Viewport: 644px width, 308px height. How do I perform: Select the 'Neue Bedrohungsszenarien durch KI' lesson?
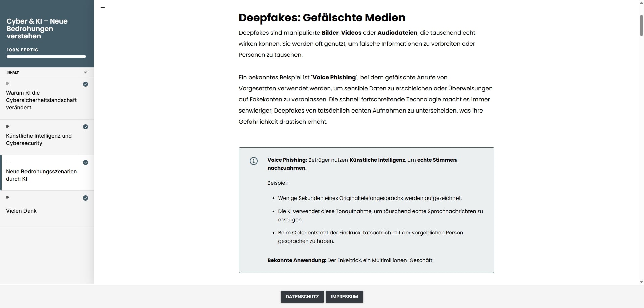click(x=41, y=175)
